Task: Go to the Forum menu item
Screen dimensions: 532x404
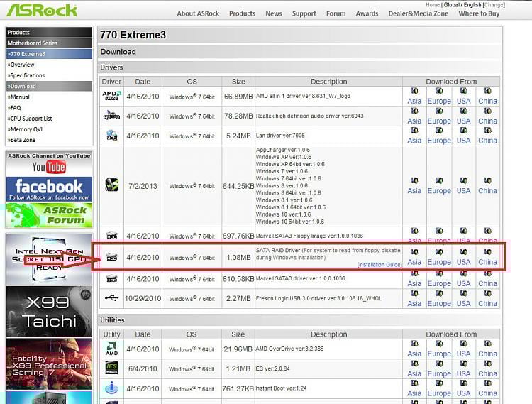Action: pyautogui.click(x=336, y=13)
